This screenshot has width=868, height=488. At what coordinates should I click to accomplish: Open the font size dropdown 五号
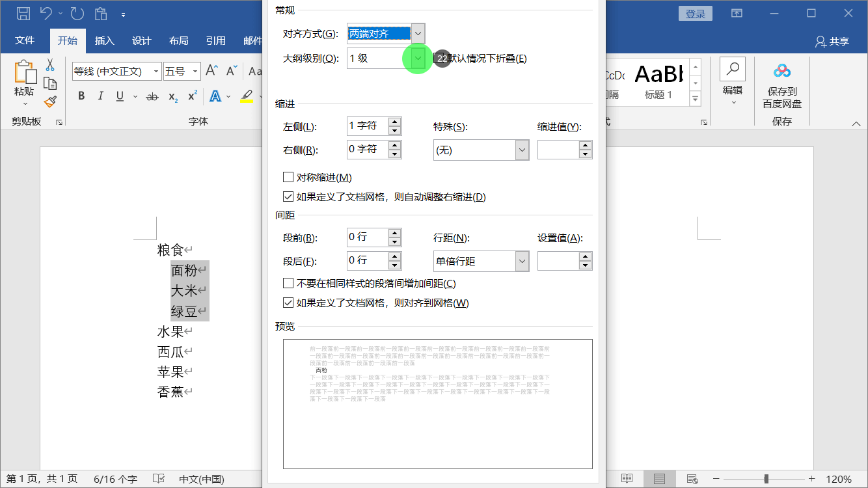point(195,72)
